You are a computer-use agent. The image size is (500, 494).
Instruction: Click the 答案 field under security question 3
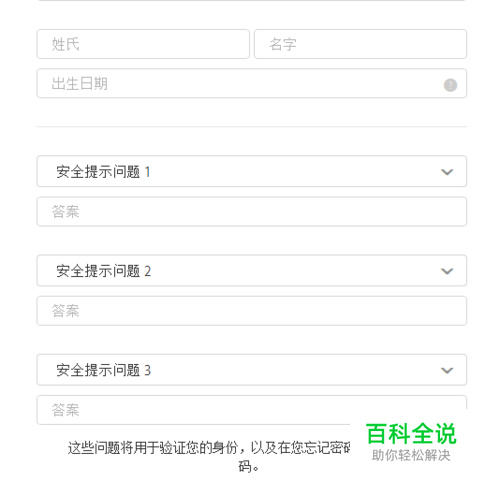coord(252,410)
